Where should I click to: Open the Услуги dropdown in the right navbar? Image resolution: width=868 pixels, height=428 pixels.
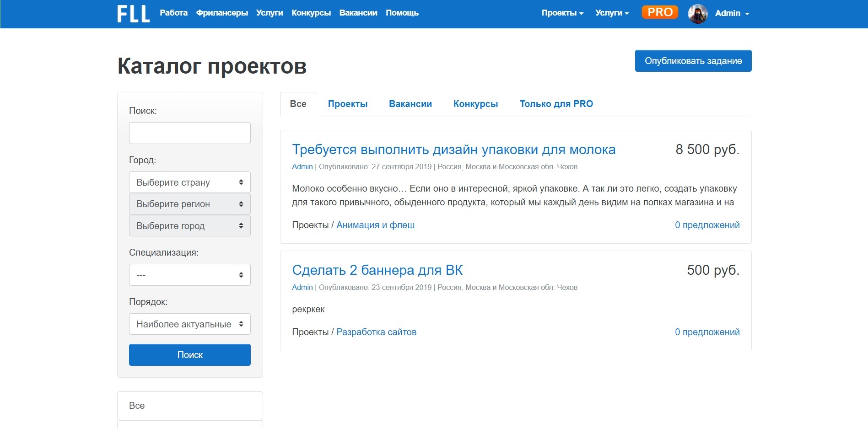(x=612, y=13)
